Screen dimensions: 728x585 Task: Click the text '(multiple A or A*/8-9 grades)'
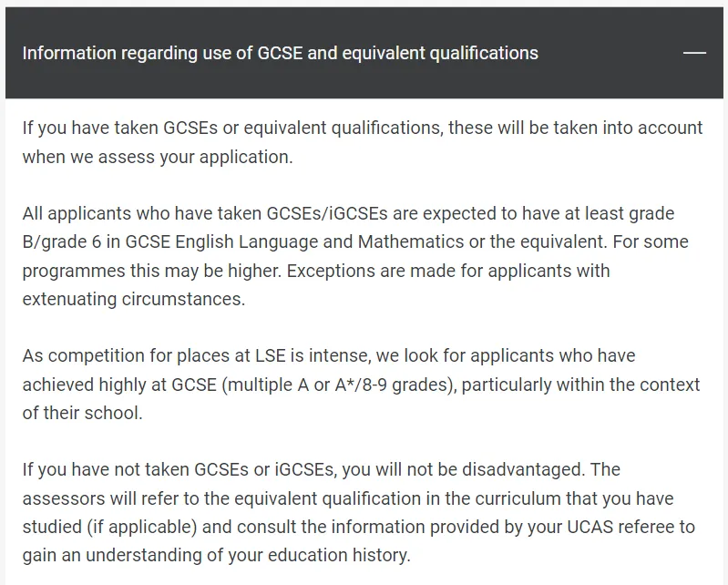coord(337,384)
